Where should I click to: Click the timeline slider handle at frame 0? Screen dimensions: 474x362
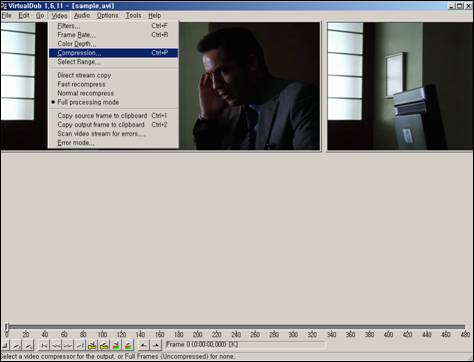[x=6, y=327]
